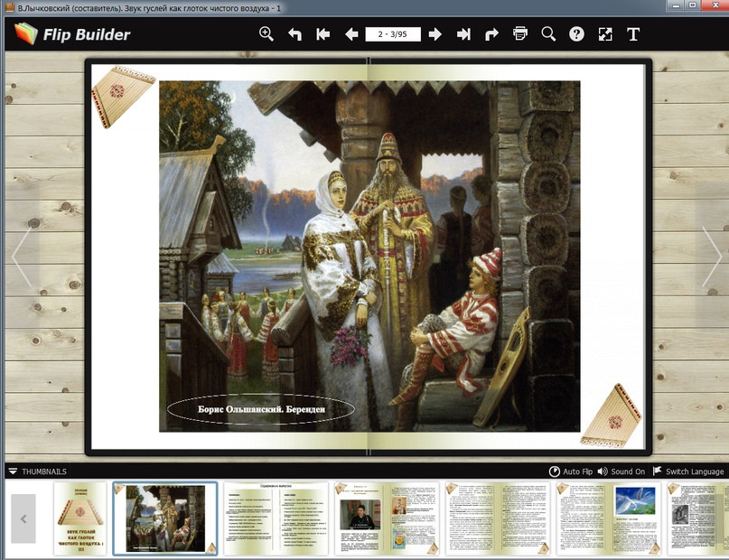
Task: Click the page number input field
Action: (x=393, y=34)
